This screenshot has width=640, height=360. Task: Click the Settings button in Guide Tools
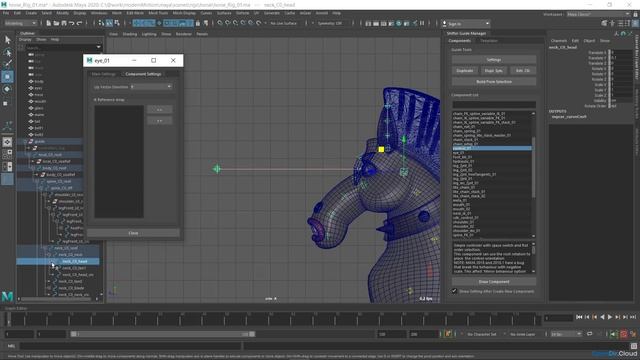tap(493, 60)
